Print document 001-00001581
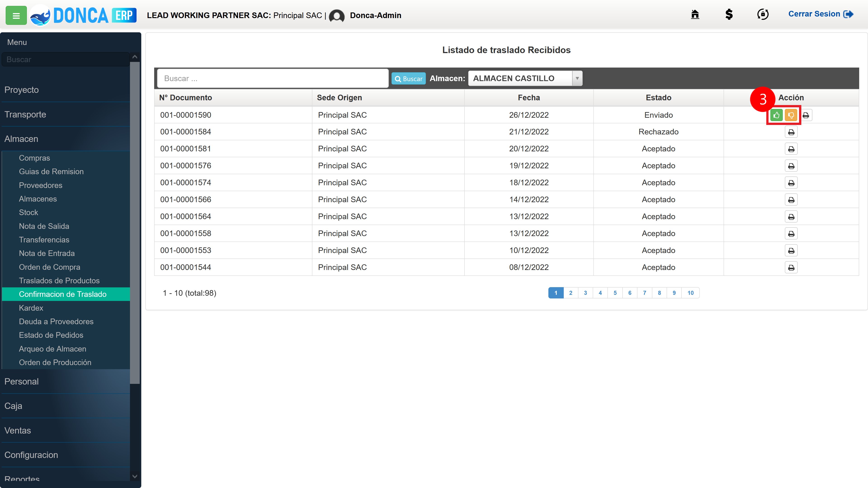 coord(791,149)
